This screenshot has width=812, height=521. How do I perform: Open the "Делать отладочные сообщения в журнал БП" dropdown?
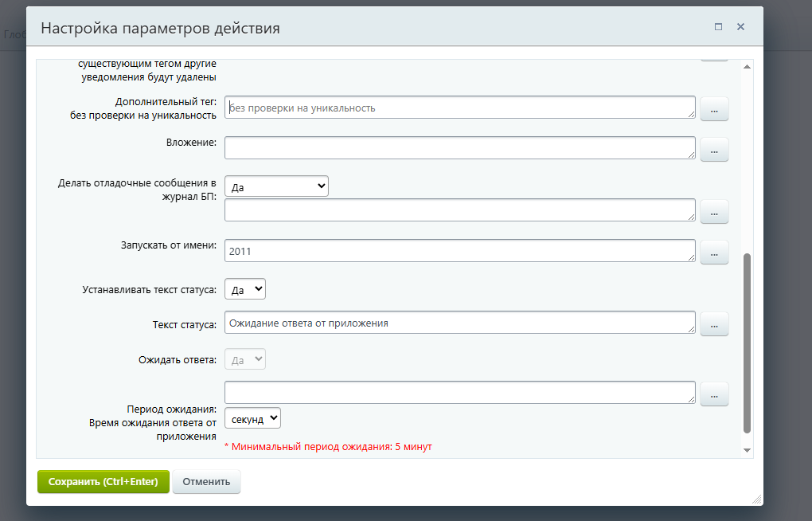[x=275, y=186]
